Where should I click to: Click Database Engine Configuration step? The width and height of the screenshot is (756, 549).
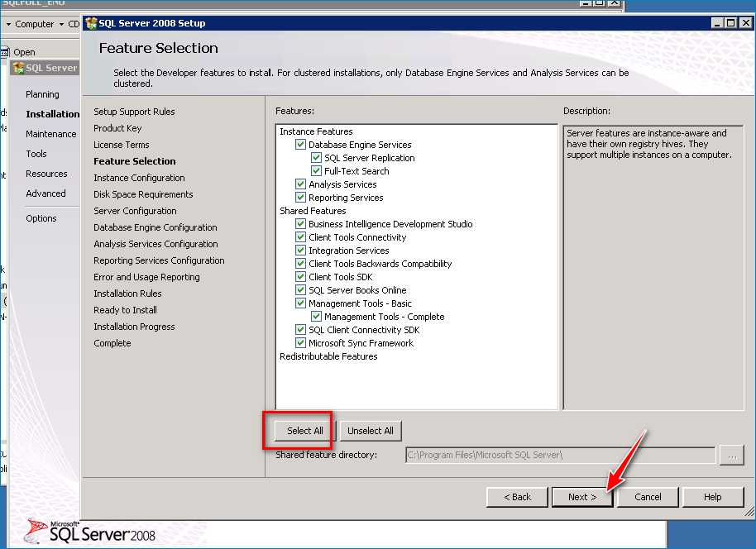[x=155, y=227]
